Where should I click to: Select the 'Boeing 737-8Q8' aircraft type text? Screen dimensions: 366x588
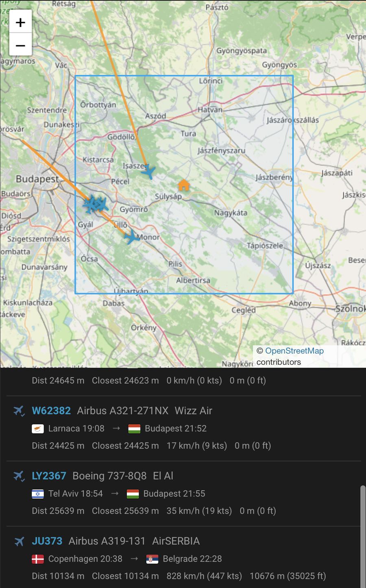coord(109,476)
